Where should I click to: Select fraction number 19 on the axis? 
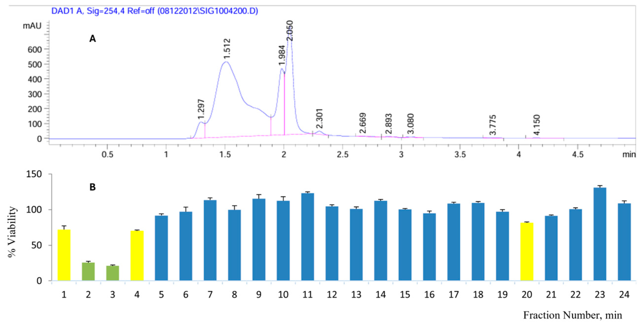click(502, 295)
